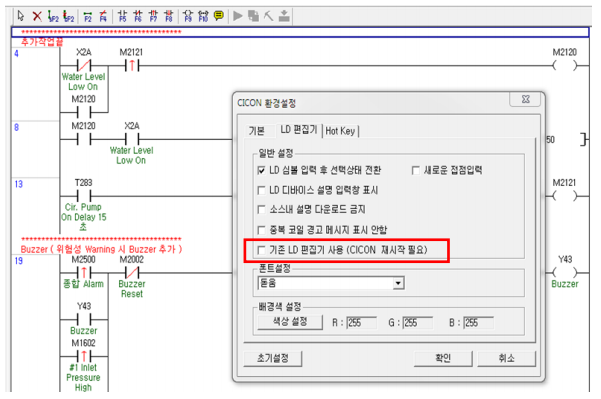
Task: Click the yellow comment bubble icon
Action: (x=219, y=16)
